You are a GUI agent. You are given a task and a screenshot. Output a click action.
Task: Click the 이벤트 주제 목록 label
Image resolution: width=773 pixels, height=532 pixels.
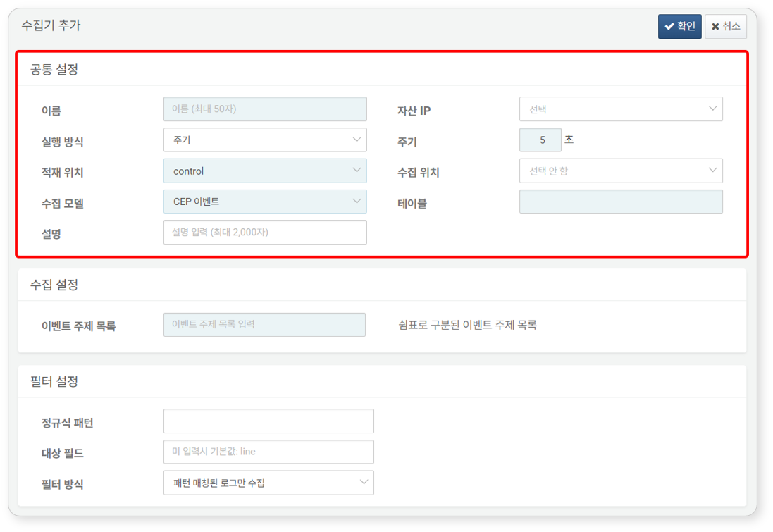78,326
